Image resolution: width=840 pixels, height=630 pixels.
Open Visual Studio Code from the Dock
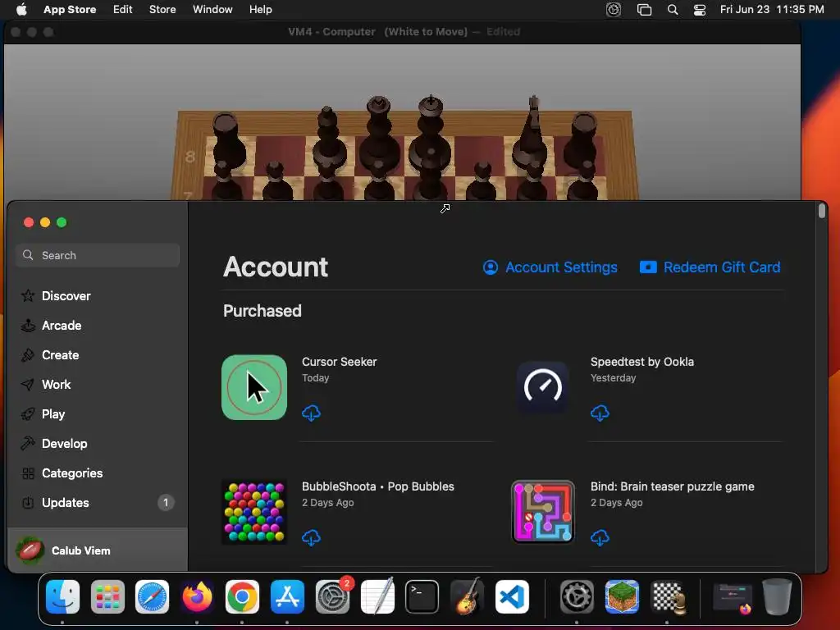tap(512, 597)
